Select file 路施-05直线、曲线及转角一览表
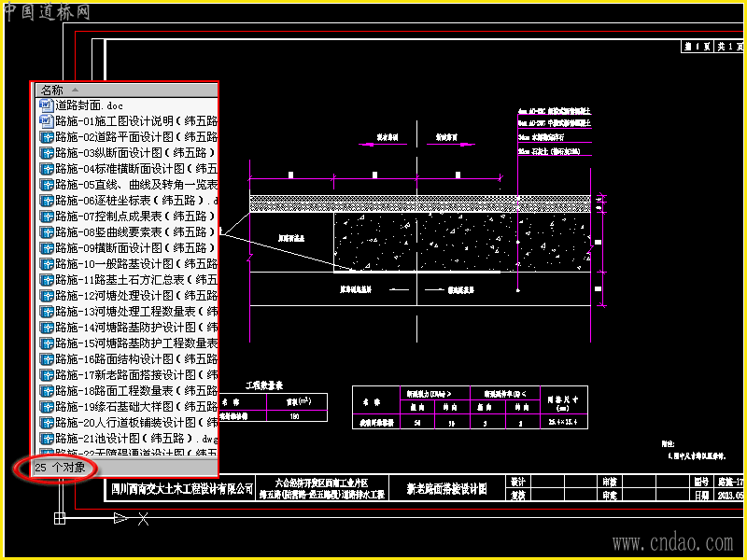 [128, 184]
